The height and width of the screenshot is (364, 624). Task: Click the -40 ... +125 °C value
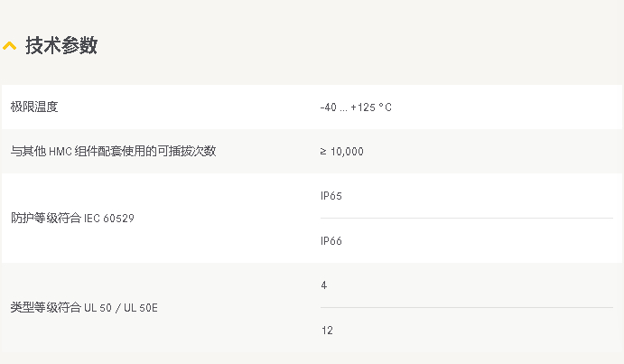coord(356,107)
